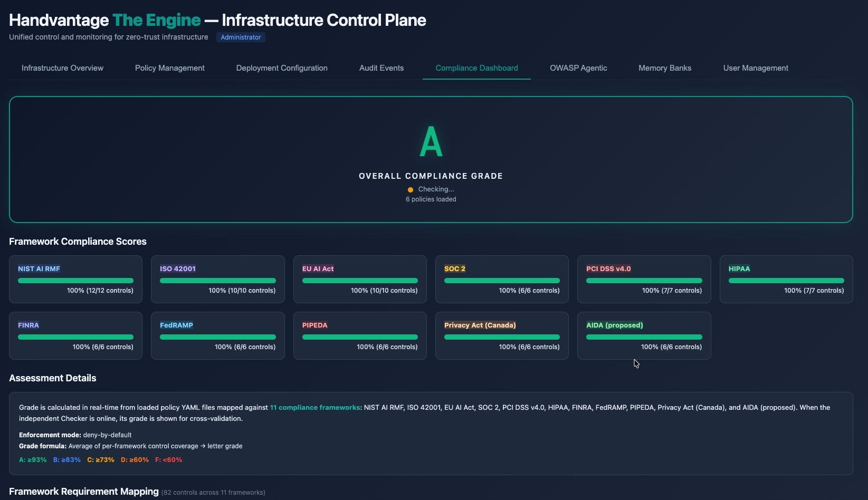Click the NIST AI RMF progress bar
The width and height of the screenshot is (868, 500).
click(x=75, y=281)
